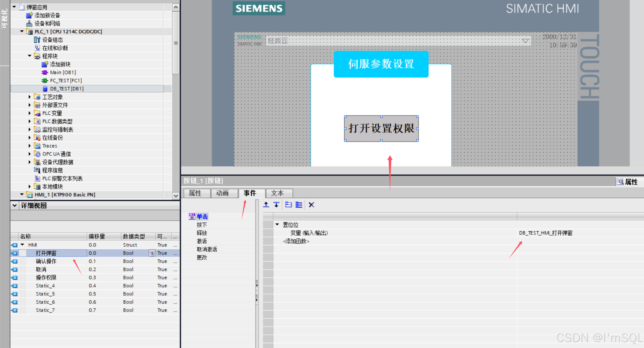Collapse the 详细视图 panel chevron
This screenshot has width=644, height=348.
tap(14, 206)
